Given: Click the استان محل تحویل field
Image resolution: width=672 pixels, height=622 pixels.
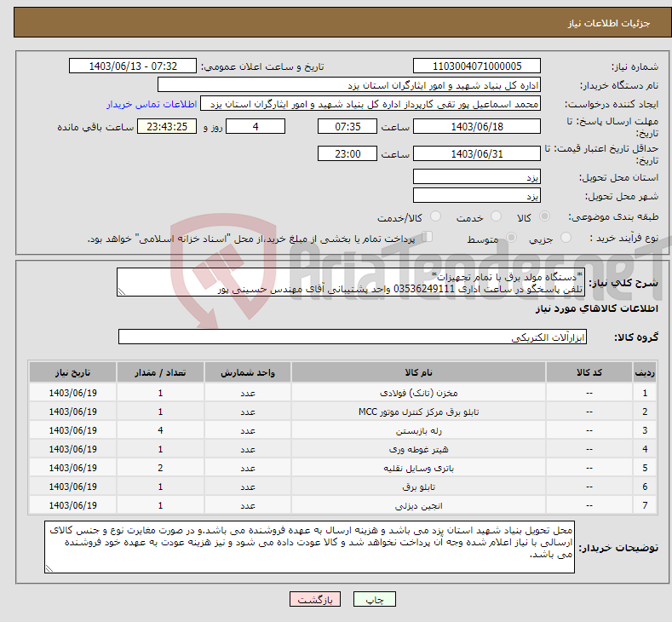Looking at the screenshot, I should (x=477, y=176).
